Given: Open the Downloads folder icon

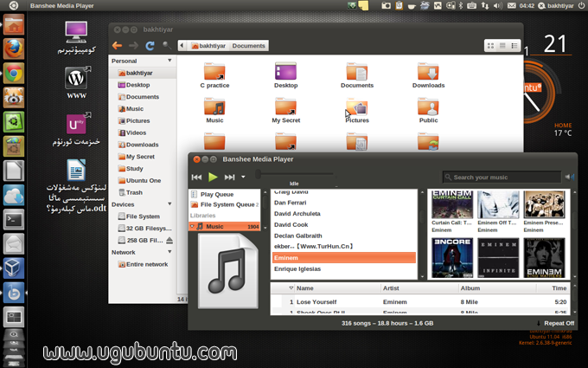Looking at the screenshot, I should (428, 75).
